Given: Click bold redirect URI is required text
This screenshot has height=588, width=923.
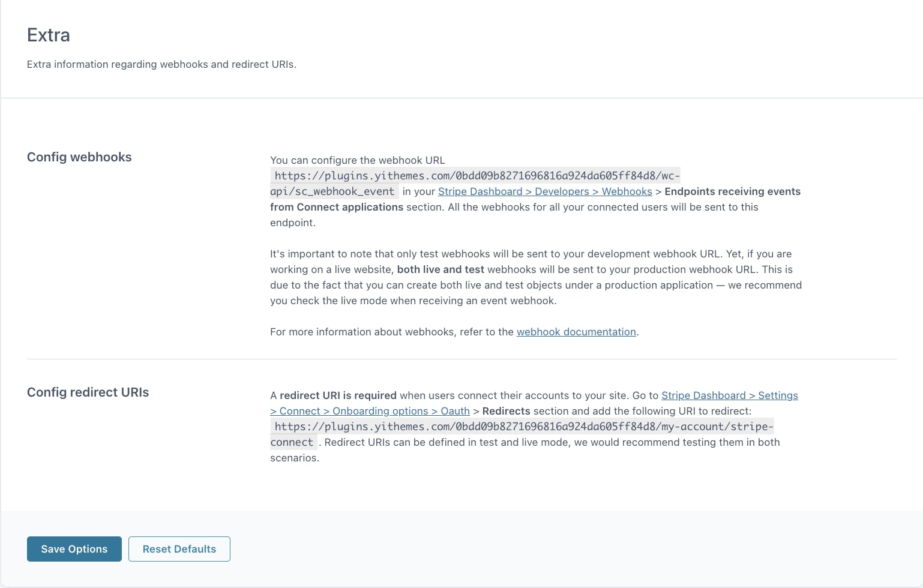Looking at the screenshot, I should [x=338, y=395].
